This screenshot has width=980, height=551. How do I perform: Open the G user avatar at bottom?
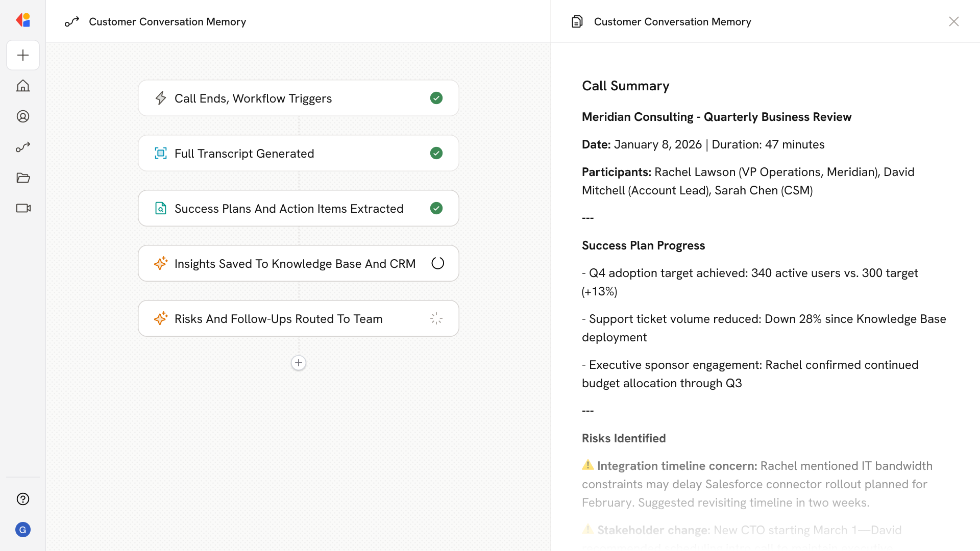(x=23, y=530)
